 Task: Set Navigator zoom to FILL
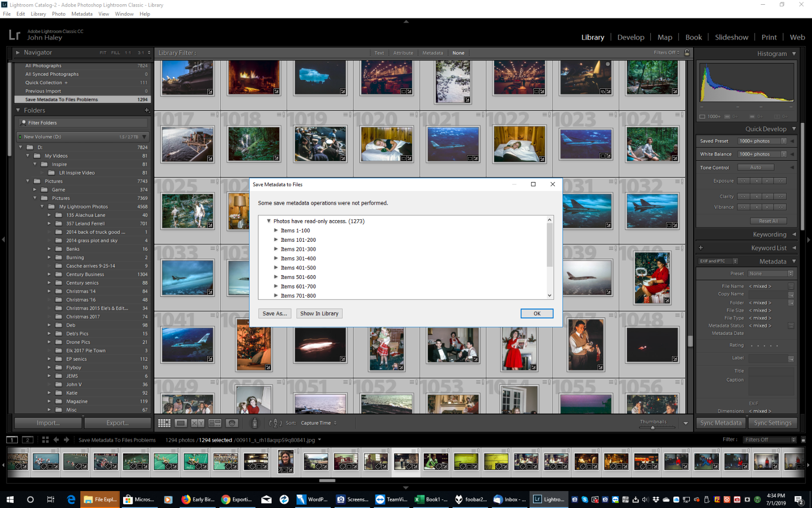pos(116,53)
